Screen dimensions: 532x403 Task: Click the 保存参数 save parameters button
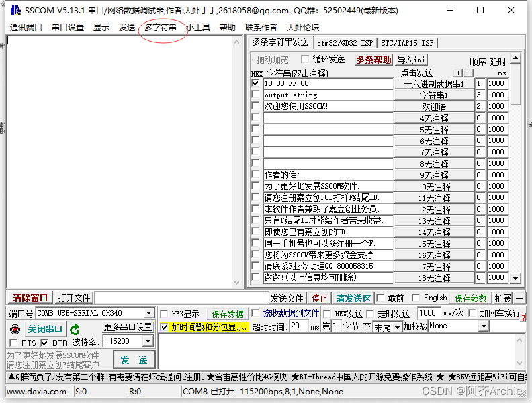coord(470,298)
